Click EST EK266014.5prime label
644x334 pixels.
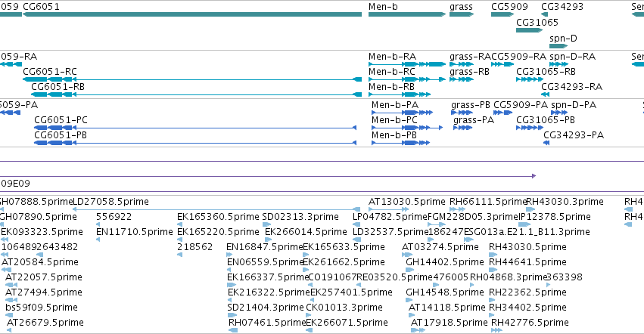pos(306,232)
